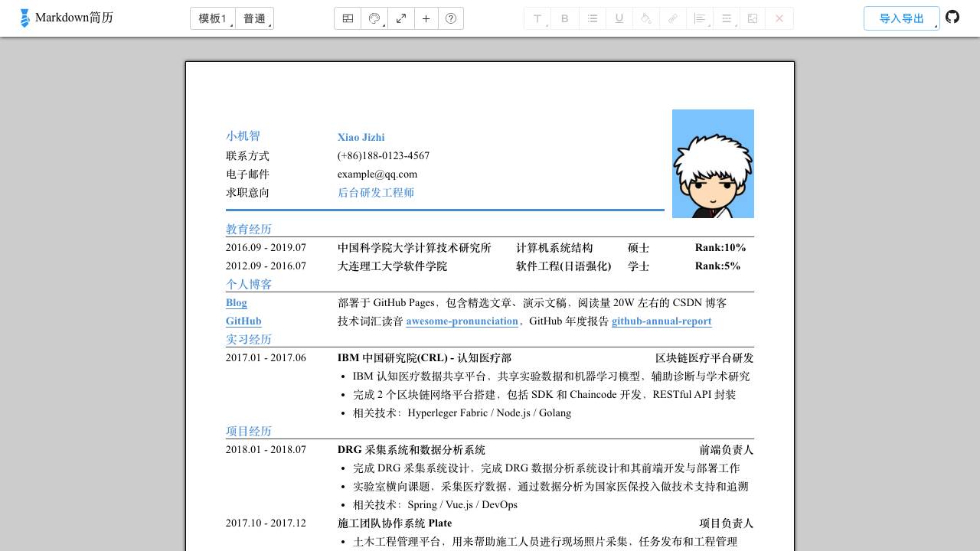
Task: Click 软件工程(日语强化) major text
Action: [x=563, y=266]
